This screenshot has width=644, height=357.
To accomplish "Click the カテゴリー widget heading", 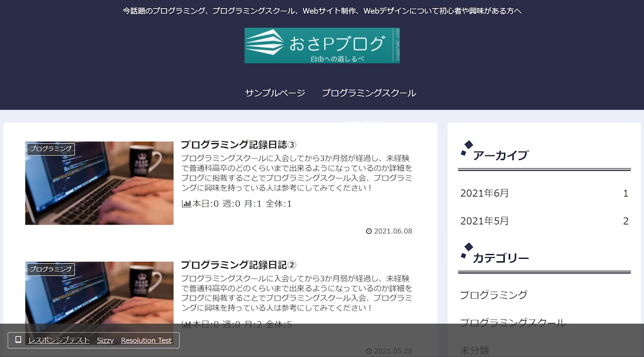I will tap(500, 258).
